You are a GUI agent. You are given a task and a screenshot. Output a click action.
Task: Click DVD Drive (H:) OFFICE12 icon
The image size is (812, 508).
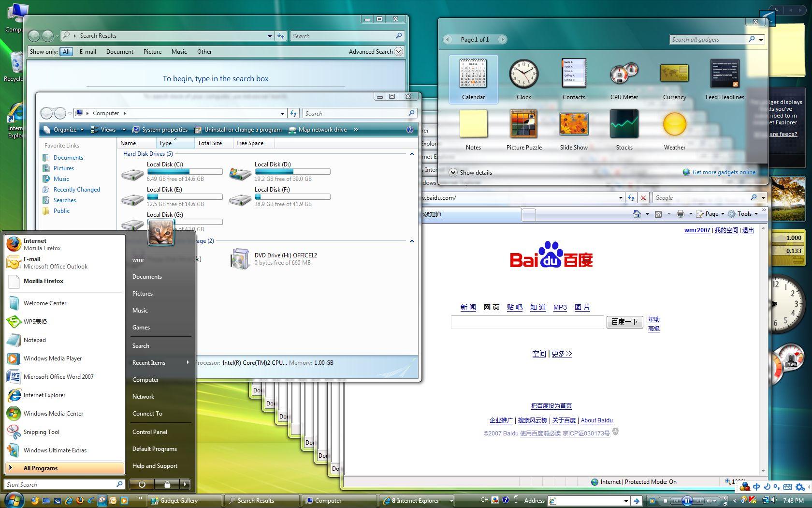[240, 259]
